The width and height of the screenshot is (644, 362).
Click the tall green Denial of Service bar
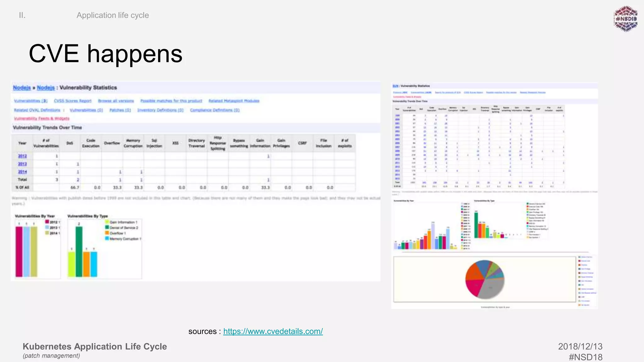(79, 252)
